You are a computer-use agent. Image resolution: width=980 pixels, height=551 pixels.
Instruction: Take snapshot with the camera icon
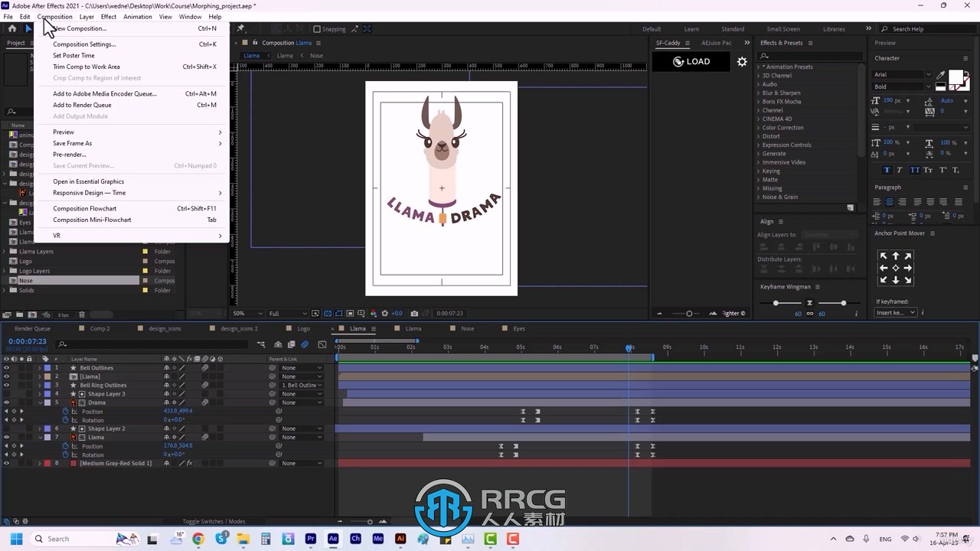tap(414, 313)
